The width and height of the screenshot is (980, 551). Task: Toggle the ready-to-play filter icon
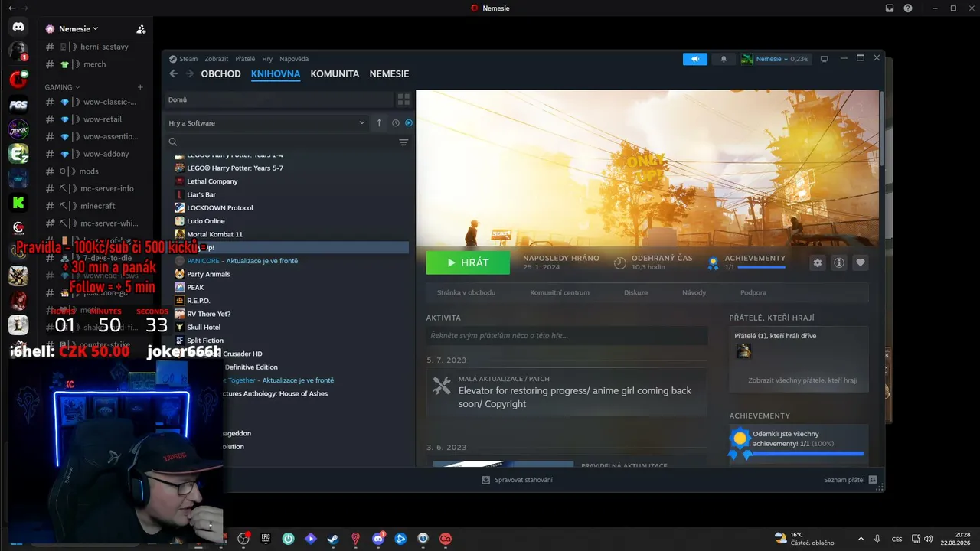point(408,123)
